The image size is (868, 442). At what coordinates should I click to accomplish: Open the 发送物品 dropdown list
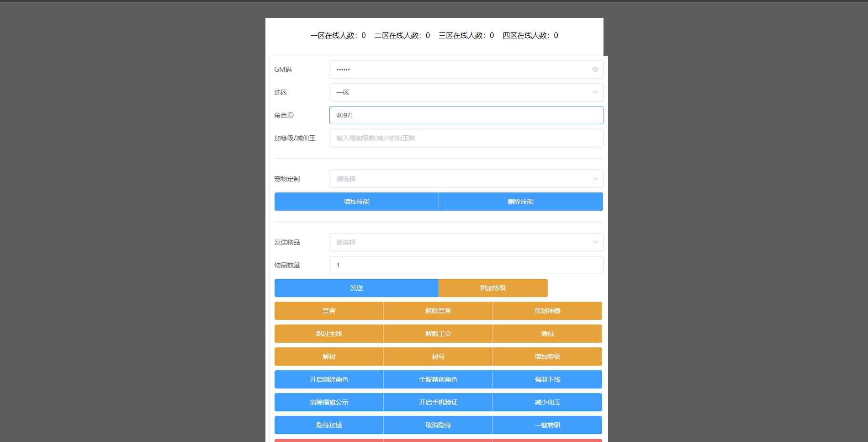466,242
